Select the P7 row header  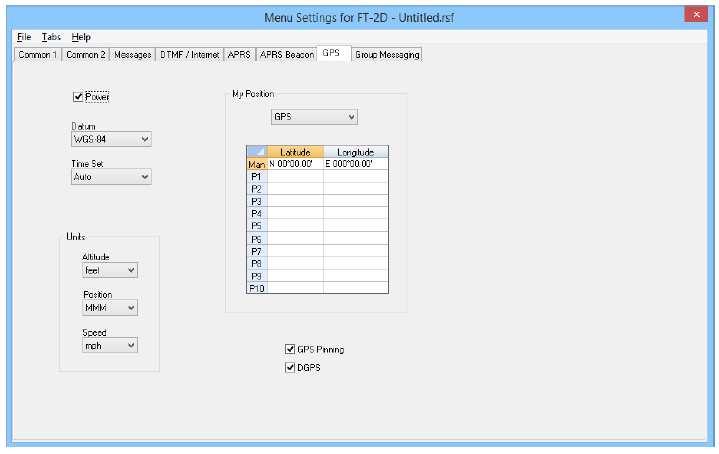coord(257,251)
